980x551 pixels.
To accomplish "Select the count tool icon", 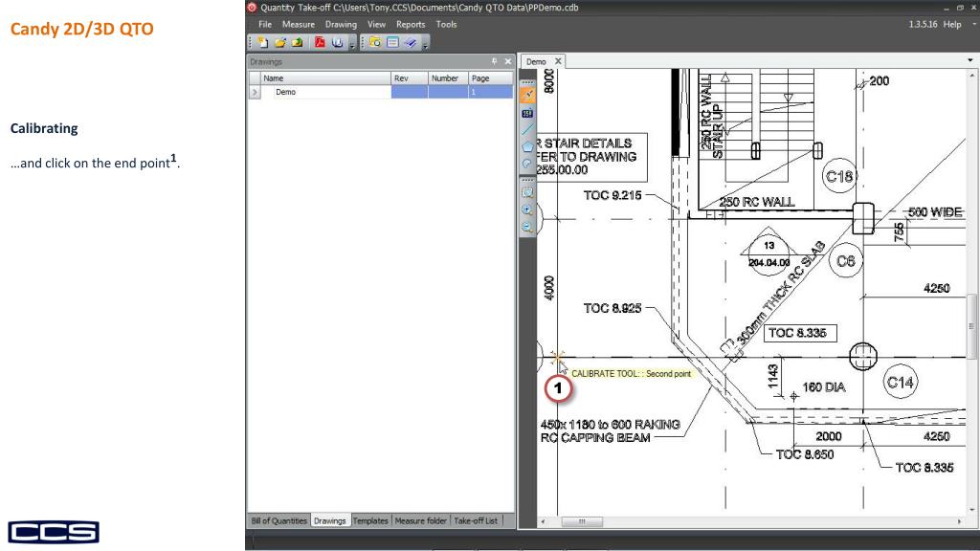I will (527, 113).
